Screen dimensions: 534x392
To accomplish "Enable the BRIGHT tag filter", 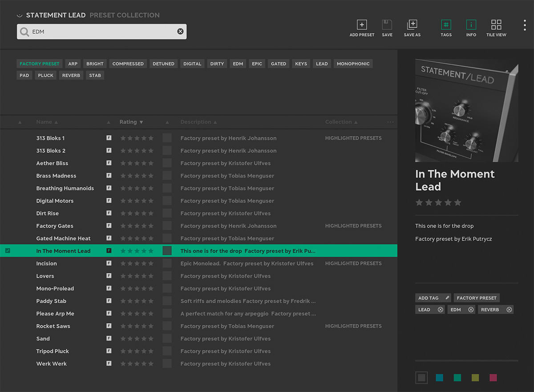I will coord(94,64).
